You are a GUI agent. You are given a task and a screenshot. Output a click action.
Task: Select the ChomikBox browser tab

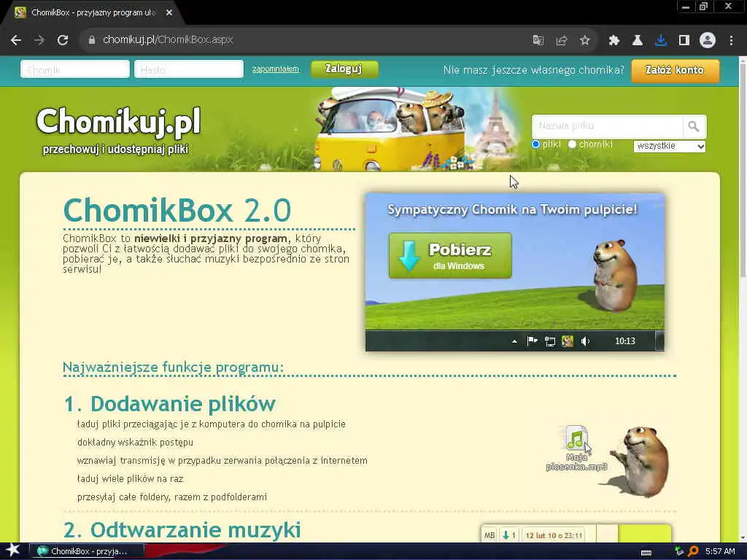pyautogui.click(x=93, y=13)
